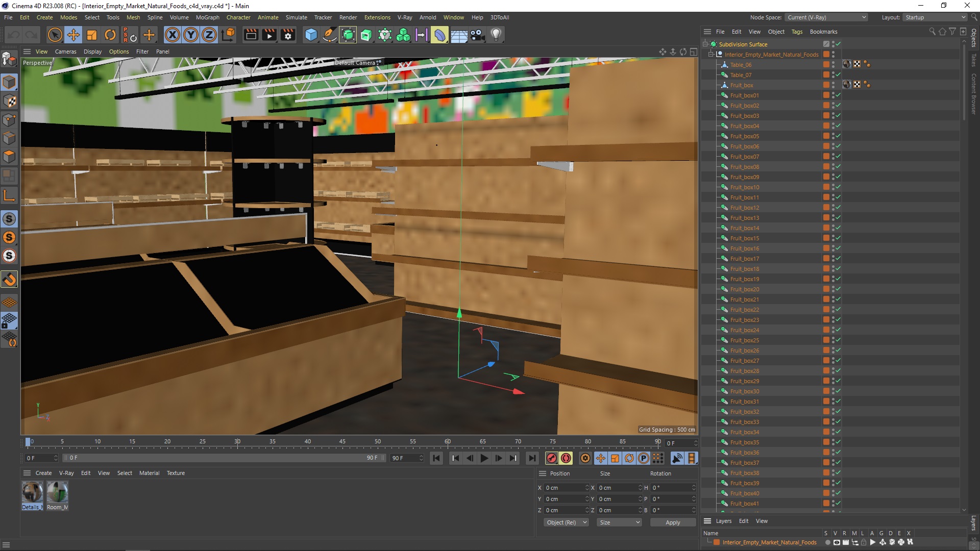The height and width of the screenshot is (551, 980).
Task: Open the Simulate menu
Action: pyautogui.click(x=296, y=17)
